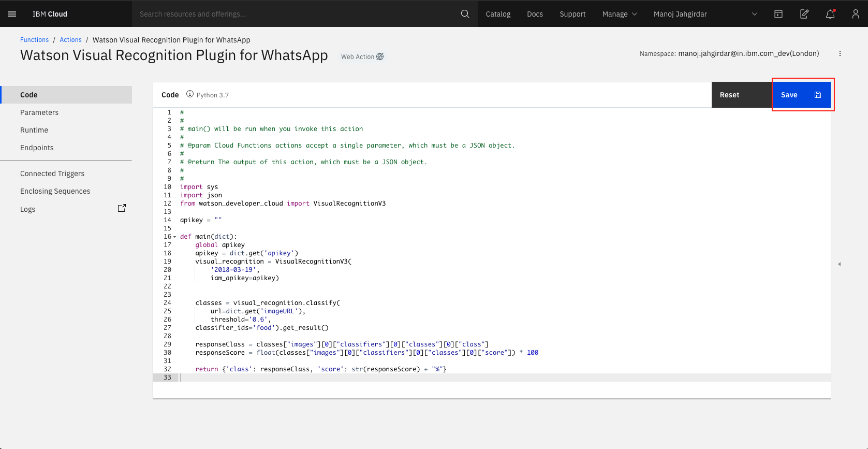Click the threshold='0.6' line
This screenshot has height=449, width=868.
click(x=241, y=320)
